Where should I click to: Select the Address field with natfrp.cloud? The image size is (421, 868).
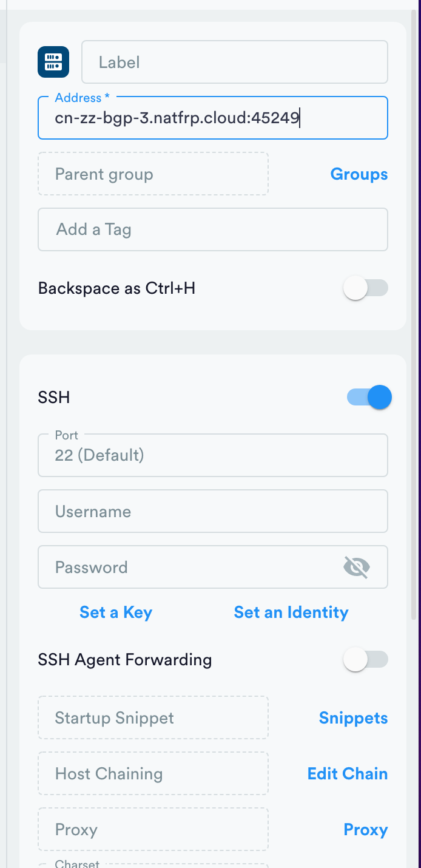212,118
